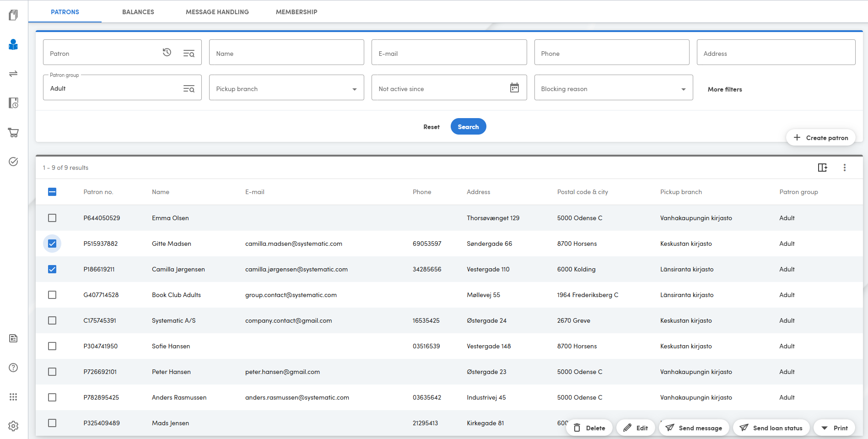Open the apps grid sidebar icon
Image resolution: width=868 pixels, height=439 pixels.
pyautogui.click(x=13, y=397)
